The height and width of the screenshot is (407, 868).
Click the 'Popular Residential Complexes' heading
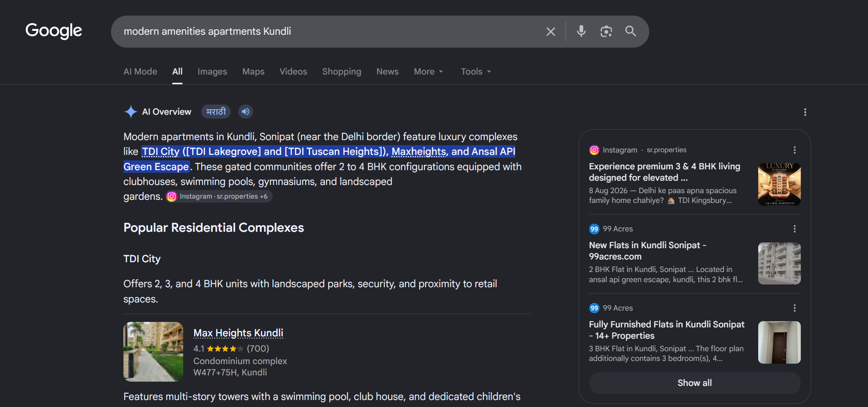[x=214, y=227]
